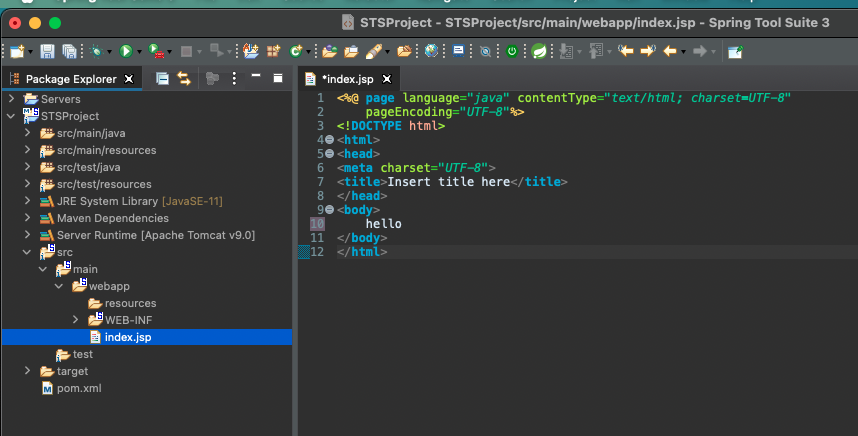Viewport: 858px width, 436px height.
Task: Click Run with External Tools toolbox icon
Action: (156, 51)
